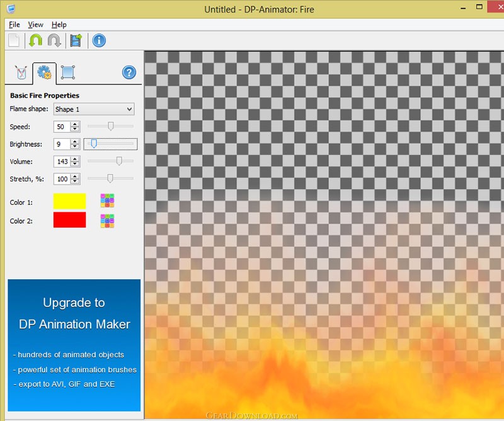The image size is (504, 421).
Task: Open the Help menu
Action: [59, 25]
